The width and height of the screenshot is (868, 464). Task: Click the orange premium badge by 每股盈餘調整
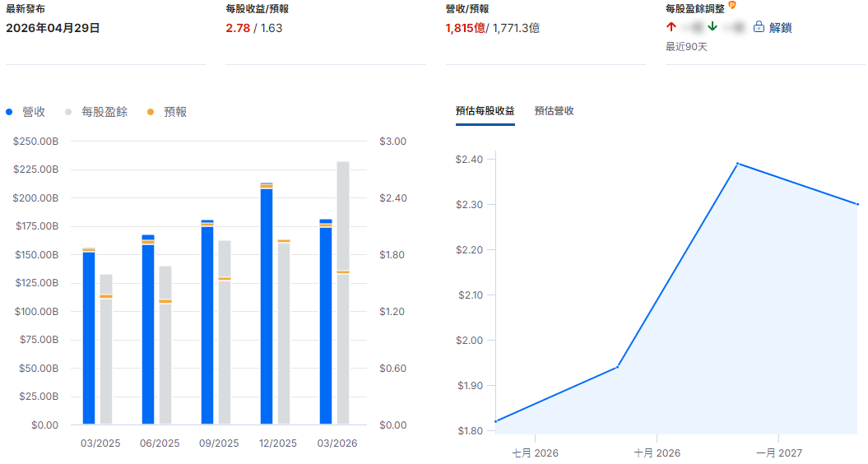click(x=732, y=6)
